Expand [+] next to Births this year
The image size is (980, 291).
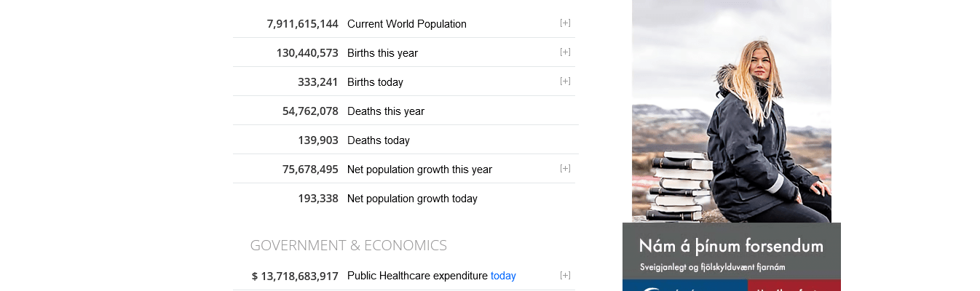565,52
